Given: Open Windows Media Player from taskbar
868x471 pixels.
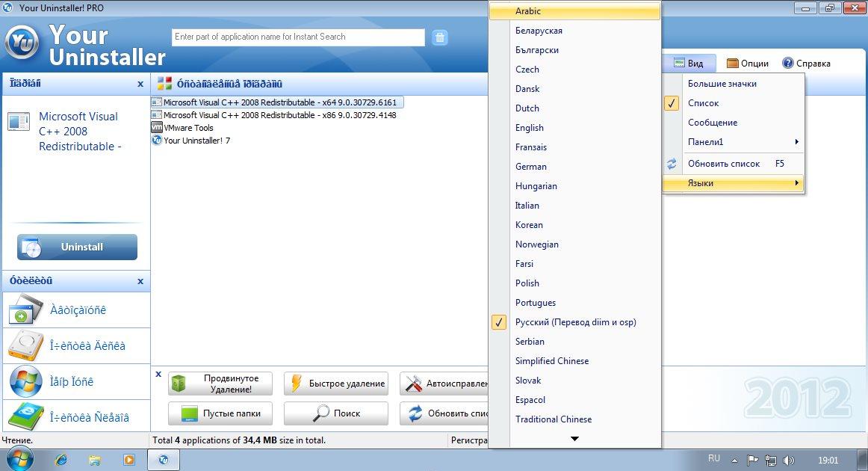Looking at the screenshot, I should coord(129,459).
